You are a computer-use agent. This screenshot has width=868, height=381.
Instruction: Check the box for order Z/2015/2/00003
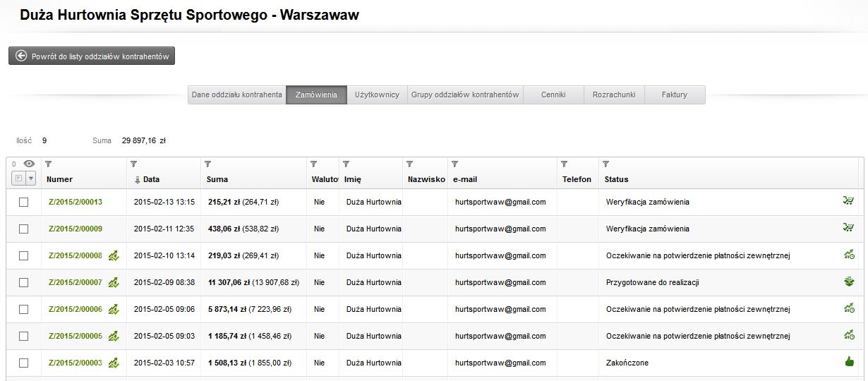[x=24, y=363]
